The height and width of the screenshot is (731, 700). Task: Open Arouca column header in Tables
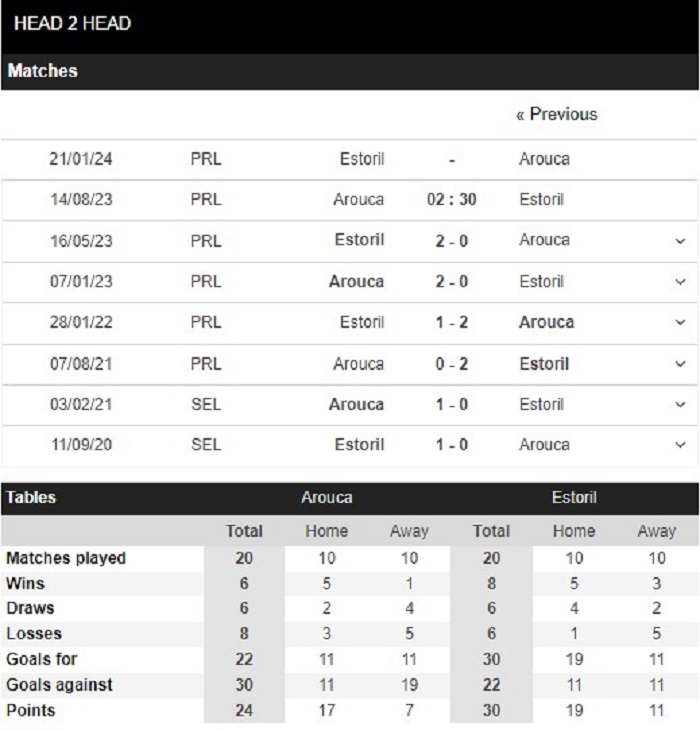[327, 497]
